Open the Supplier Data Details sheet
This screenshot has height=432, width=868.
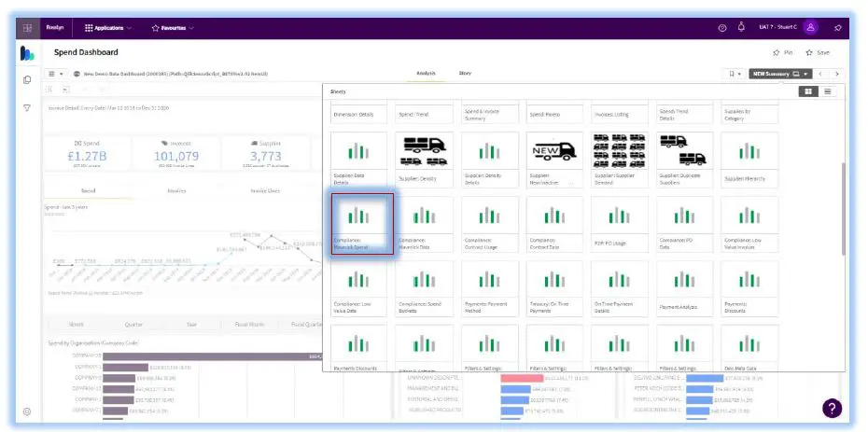click(x=358, y=160)
